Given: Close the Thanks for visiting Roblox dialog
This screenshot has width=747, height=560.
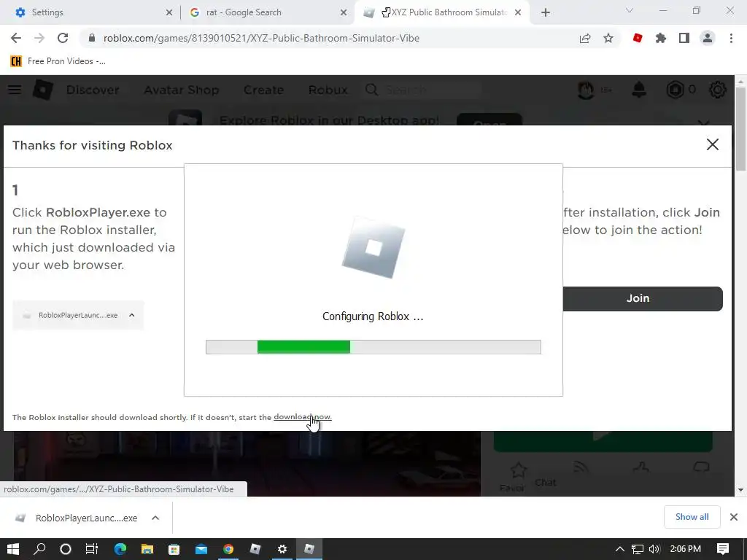Looking at the screenshot, I should tap(712, 144).
